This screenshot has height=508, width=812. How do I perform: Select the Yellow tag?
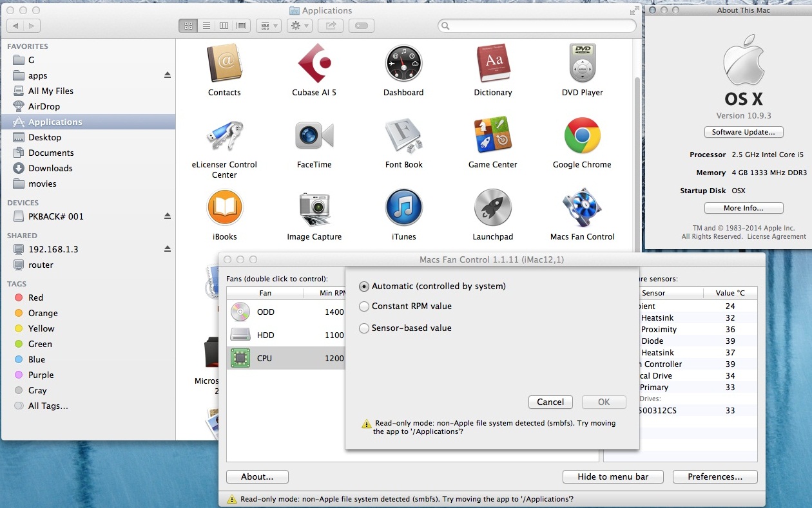pyautogui.click(x=88, y=328)
